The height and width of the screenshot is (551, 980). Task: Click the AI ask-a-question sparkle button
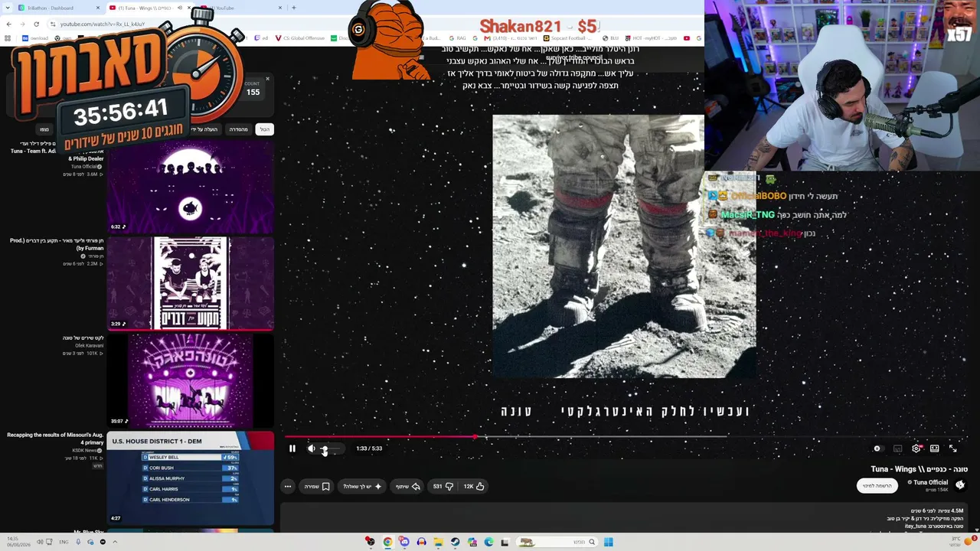tap(362, 486)
